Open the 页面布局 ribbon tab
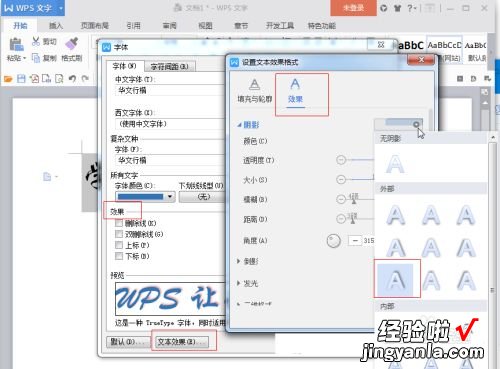500x369 pixels. coord(95,26)
